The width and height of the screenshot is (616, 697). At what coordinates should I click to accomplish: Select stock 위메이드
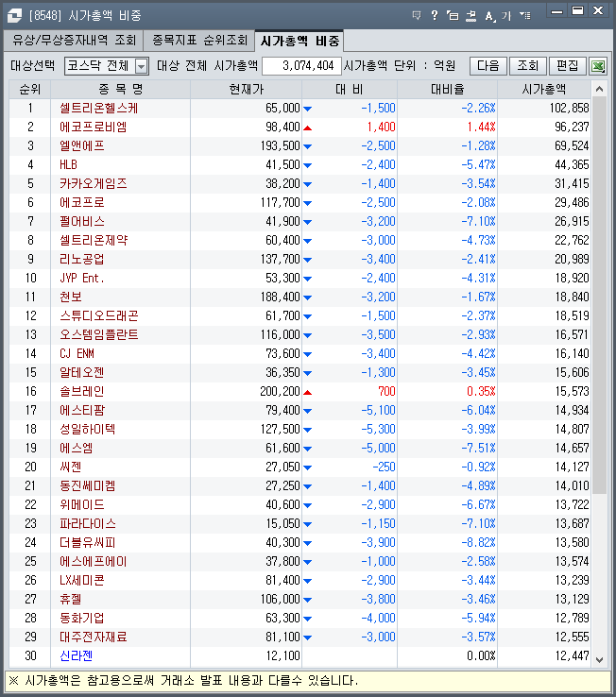point(82,505)
